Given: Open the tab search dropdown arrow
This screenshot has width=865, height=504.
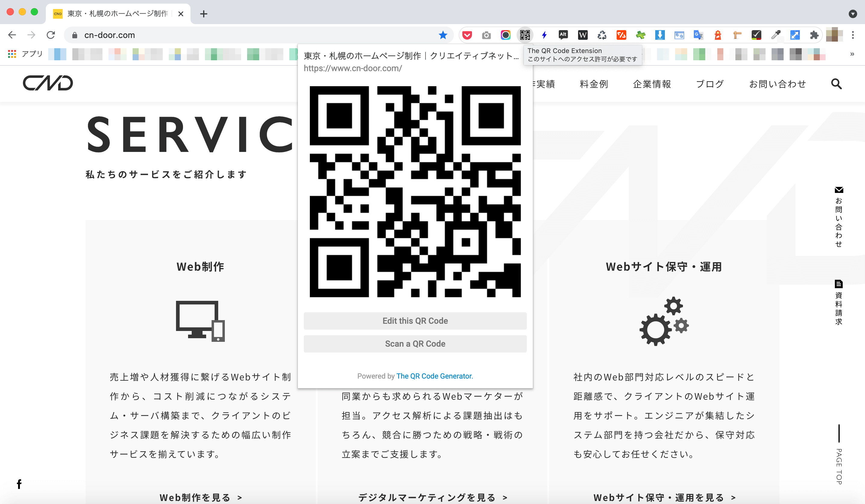Looking at the screenshot, I should 853,14.
